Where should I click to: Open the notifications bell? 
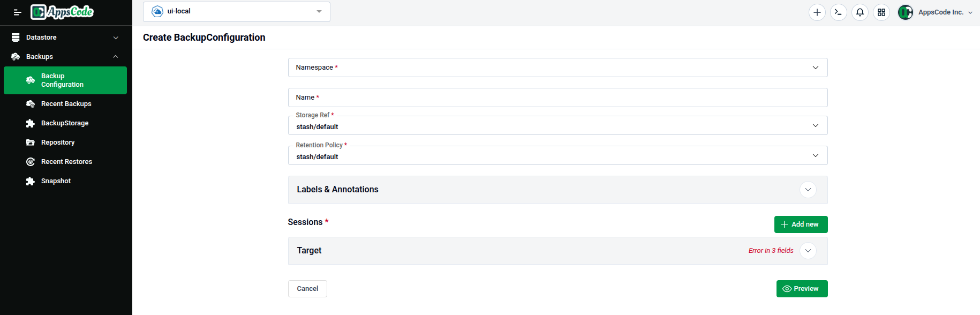coord(860,12)
